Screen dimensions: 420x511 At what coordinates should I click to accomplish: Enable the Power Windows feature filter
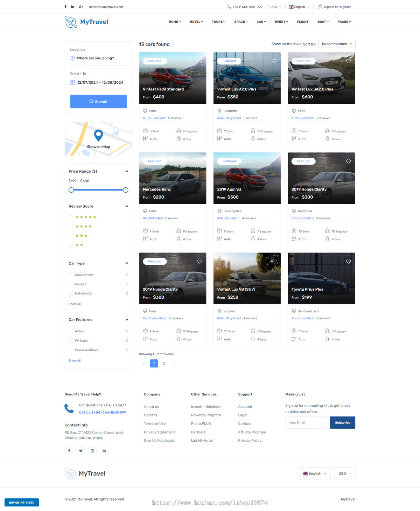(71, 350)
